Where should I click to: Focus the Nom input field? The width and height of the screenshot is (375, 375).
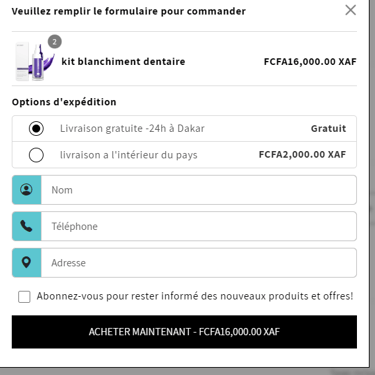(x=199, y=190)
